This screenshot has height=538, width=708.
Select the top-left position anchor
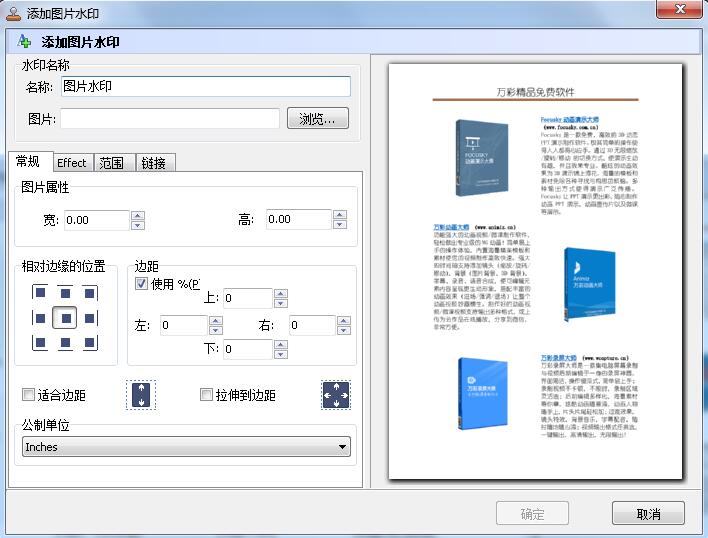[x=40, y=294]
